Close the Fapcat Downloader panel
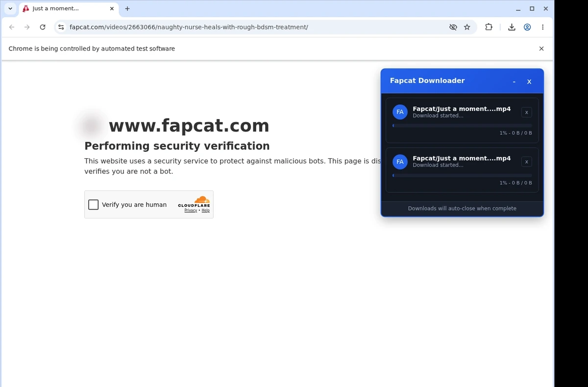 (529, 82)
